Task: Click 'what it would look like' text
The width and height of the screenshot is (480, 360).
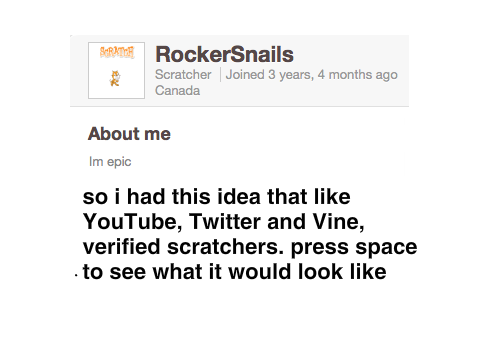Action: coord(269,272)
